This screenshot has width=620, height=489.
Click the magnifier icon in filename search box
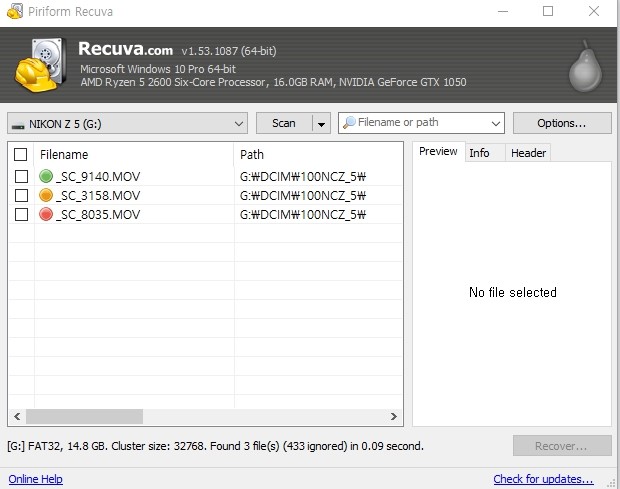[x=349, y=123]
